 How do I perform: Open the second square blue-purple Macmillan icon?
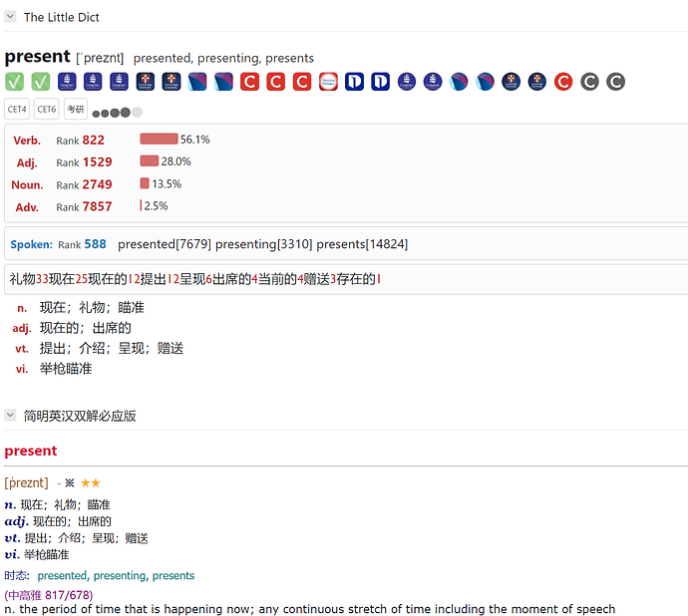click(x=223, y=82)
